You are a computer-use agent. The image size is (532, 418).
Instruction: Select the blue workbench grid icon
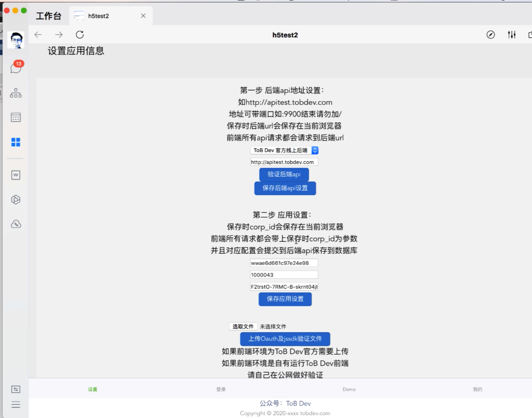(16, 142)
